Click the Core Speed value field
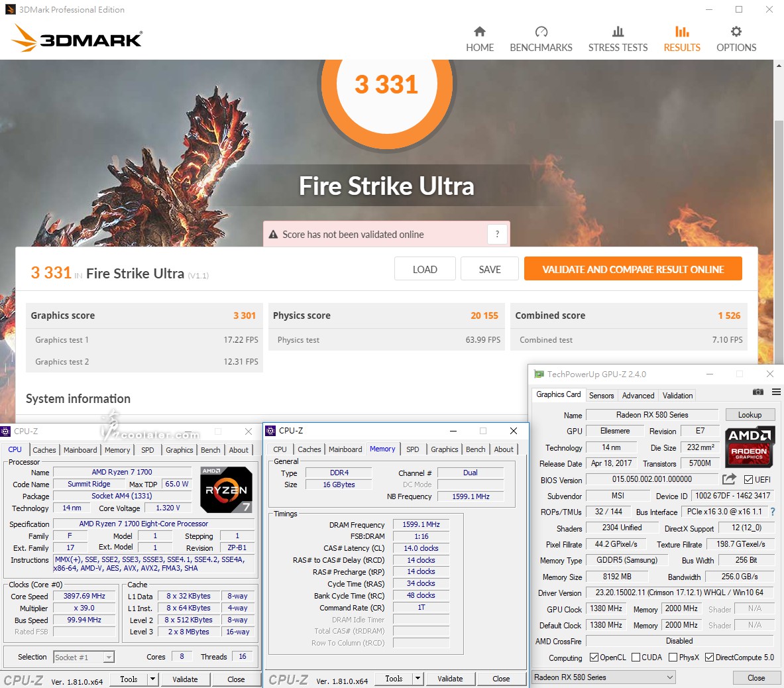The height and width of the screenshot is (688, 784). (x=84, y=596)
